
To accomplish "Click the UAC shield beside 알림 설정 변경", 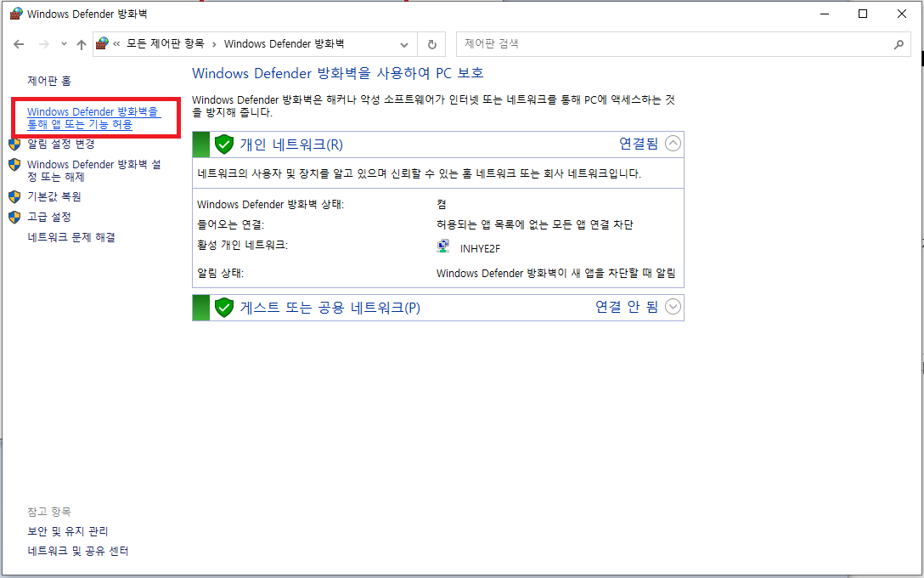I will click(14, 144).
